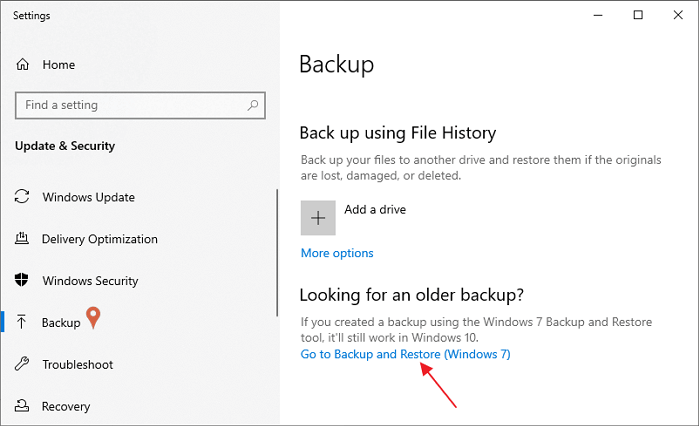Open Go to Backup and Restore (Windows 7)

click(405, 355)
